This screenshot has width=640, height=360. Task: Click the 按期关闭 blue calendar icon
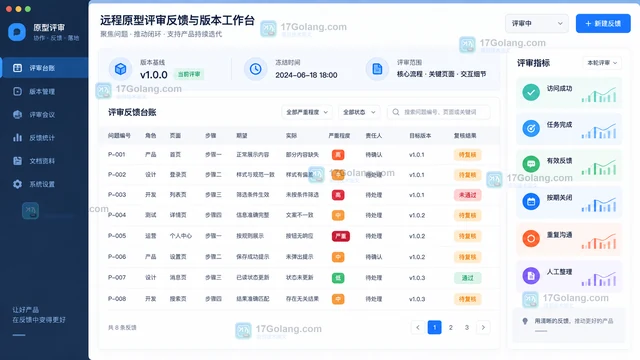click(531, 201)
